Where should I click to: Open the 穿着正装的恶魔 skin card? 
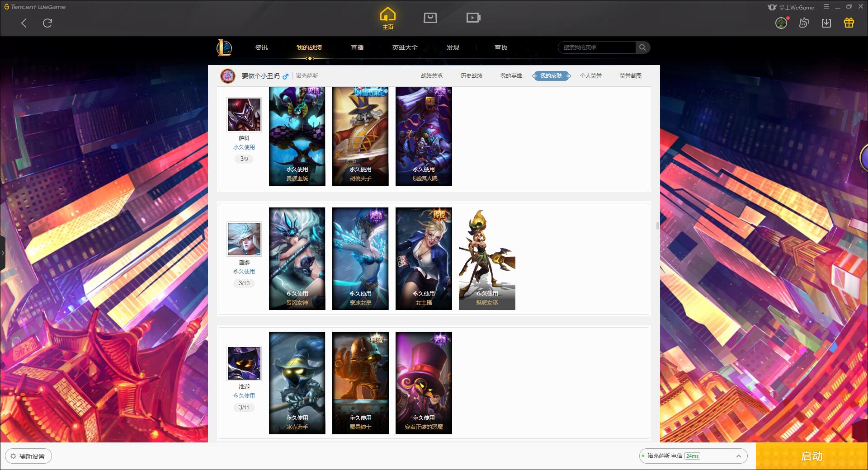(424, 383)
